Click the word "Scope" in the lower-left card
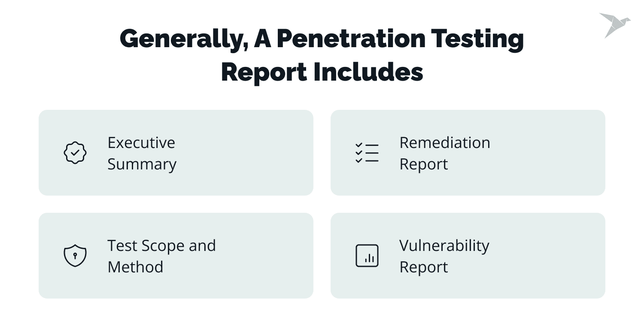 [x=163, y=246]
